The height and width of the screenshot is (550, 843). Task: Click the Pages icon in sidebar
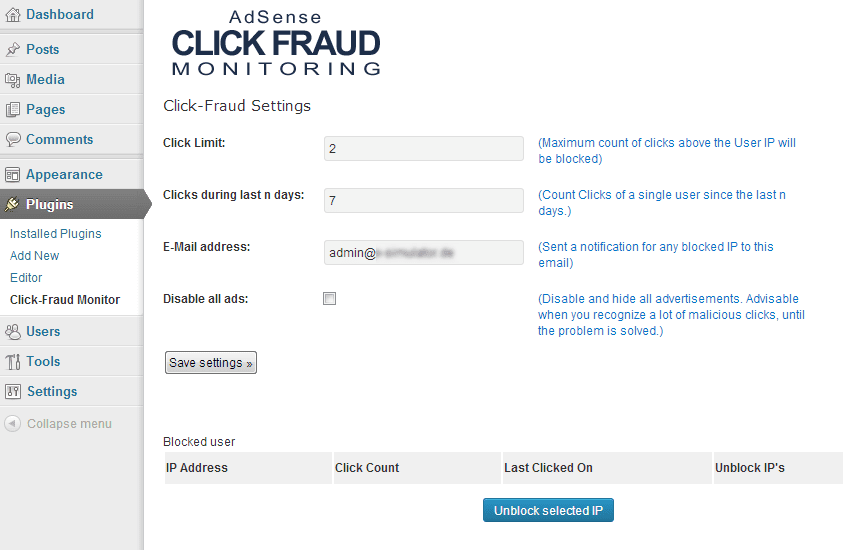(x=13, y=109)
